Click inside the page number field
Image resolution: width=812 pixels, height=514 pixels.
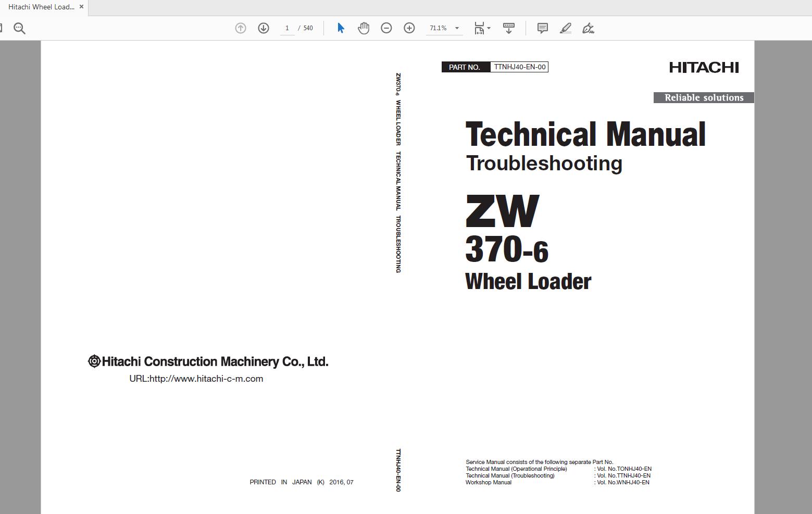click(x=287, y=28)
